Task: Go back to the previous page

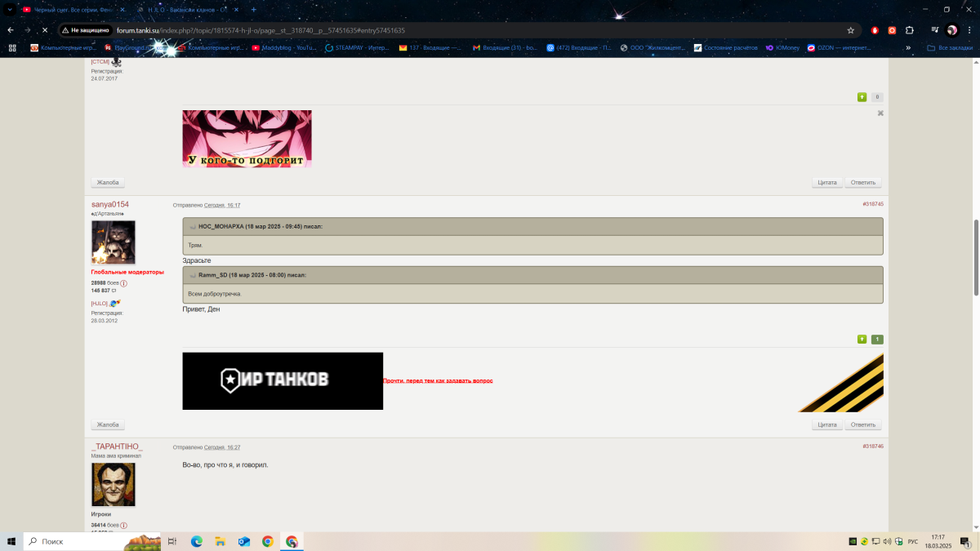Action: tap(11, 30)
